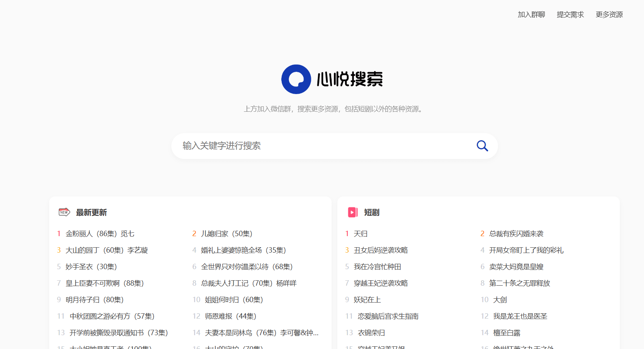Click the NEW badge icon beside 最新更新

[x=63, y=212]
